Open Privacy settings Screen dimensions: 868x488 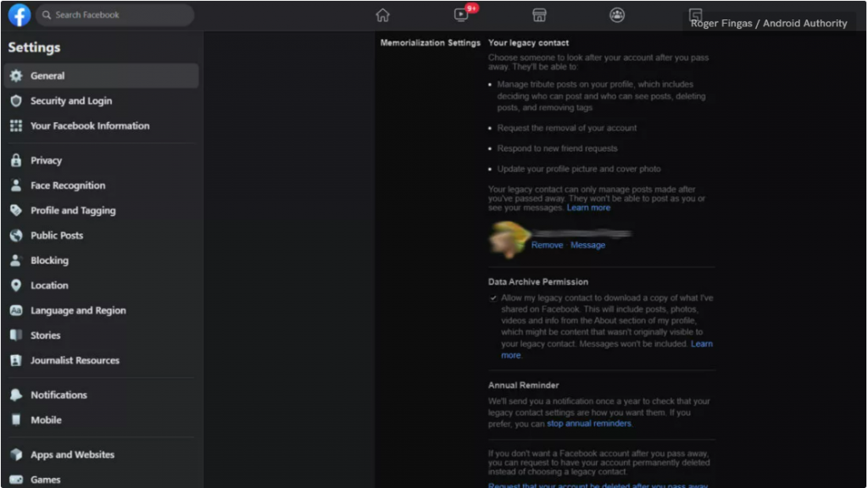pyautogui.click(x=102, y=160)
